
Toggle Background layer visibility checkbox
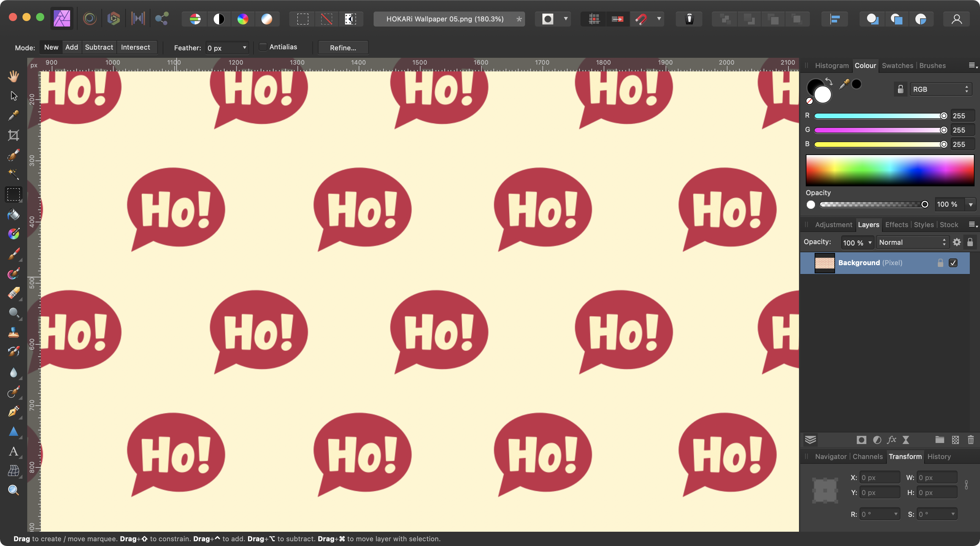953,263
